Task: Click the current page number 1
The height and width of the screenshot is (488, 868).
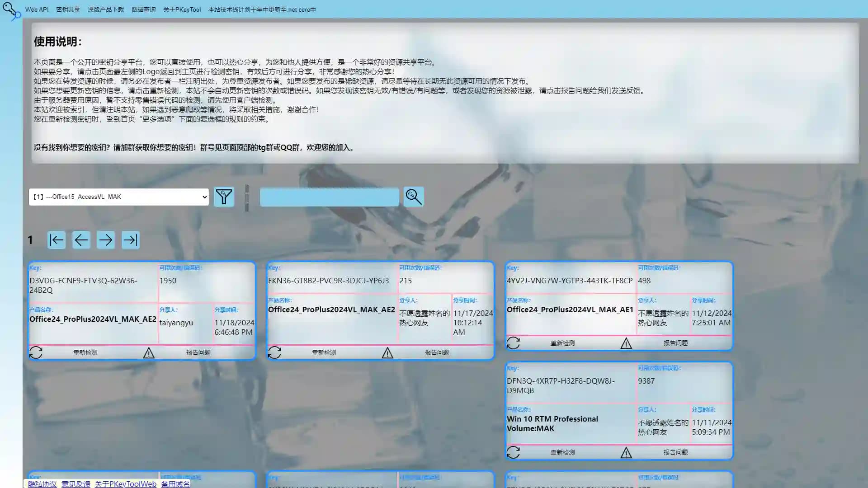Action: (x=30, y=240)
